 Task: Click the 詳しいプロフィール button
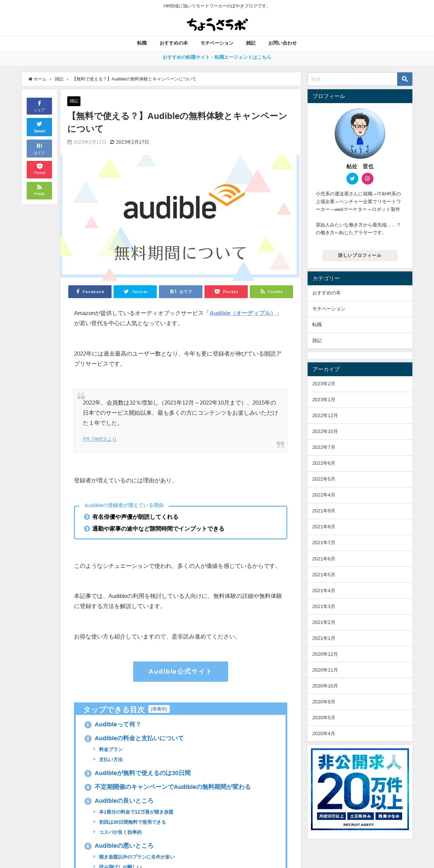[360, 256]
